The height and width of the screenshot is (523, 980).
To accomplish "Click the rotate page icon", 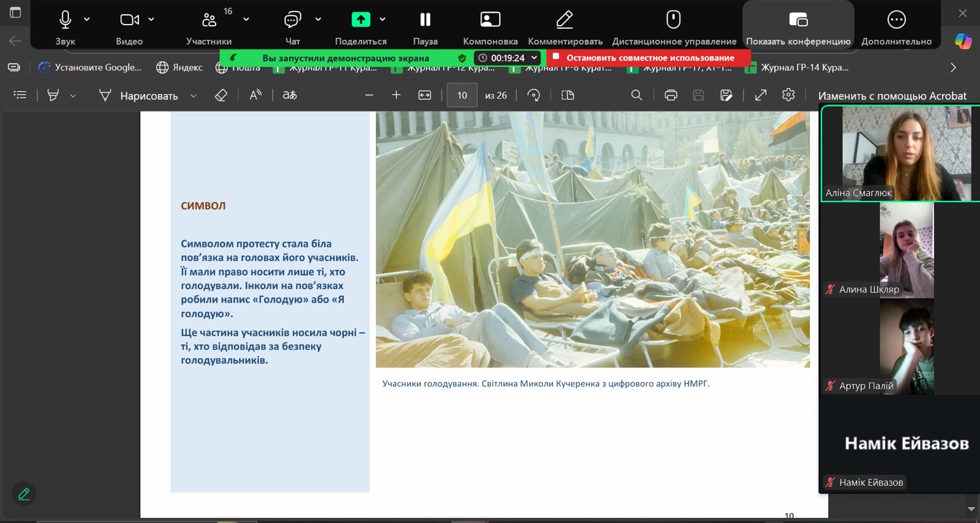I will point(533,95).
